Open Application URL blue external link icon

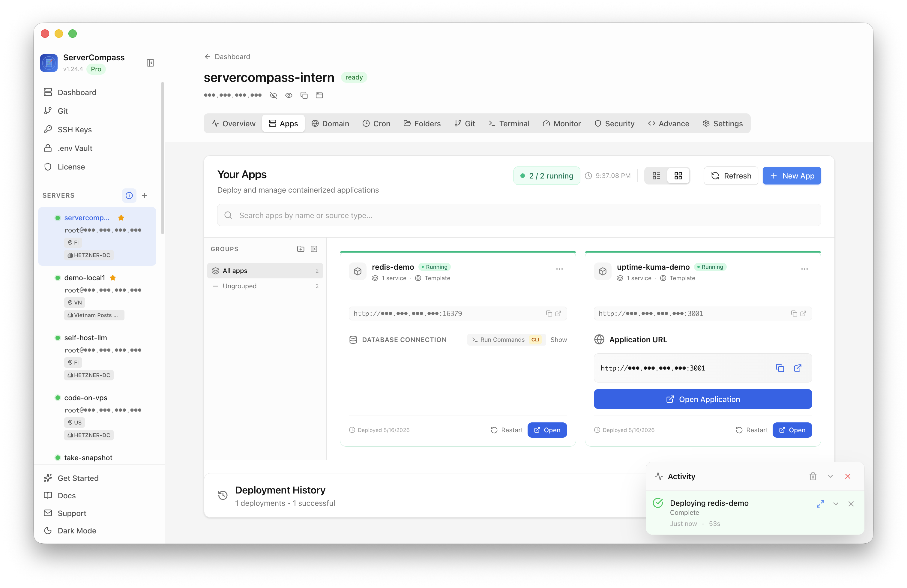798,368
